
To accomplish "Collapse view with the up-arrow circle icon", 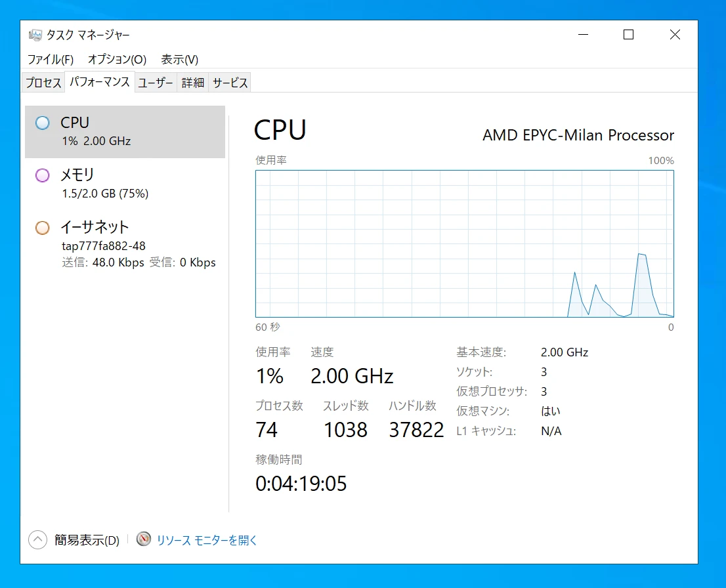I will tap(37, 539).
